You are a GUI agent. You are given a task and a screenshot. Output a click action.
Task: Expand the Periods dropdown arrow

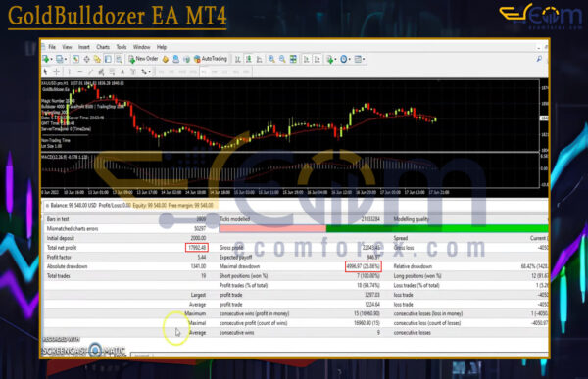click(350, 59)
